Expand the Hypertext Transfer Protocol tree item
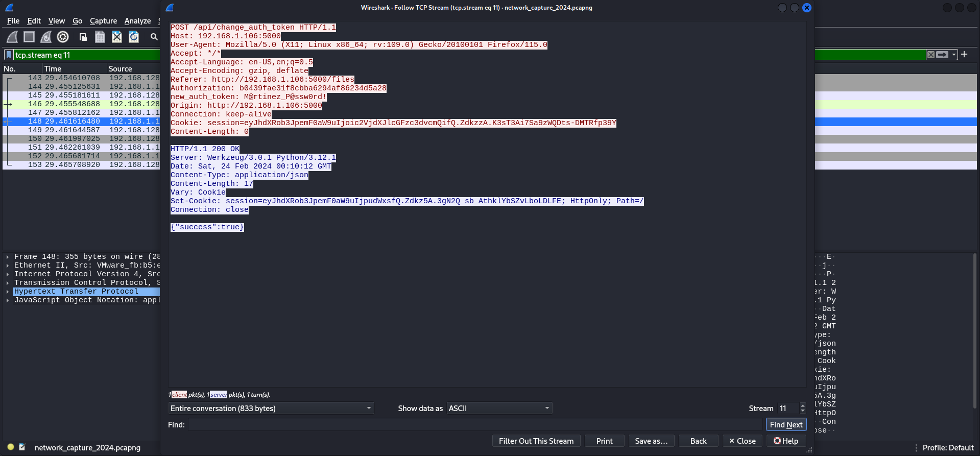Image resolution: width=980 pixels, height=456 pixels. pyautogui.click(x=8, y=292)
